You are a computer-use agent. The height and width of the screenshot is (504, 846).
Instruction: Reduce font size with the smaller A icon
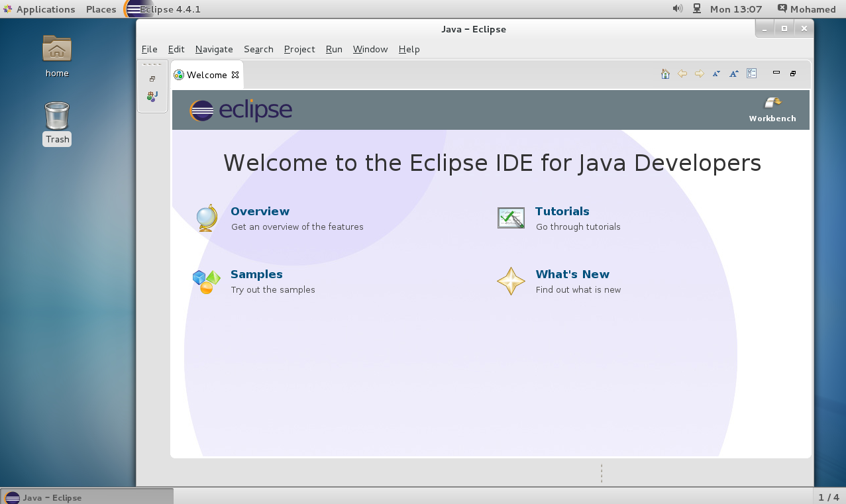click(716, 74)
